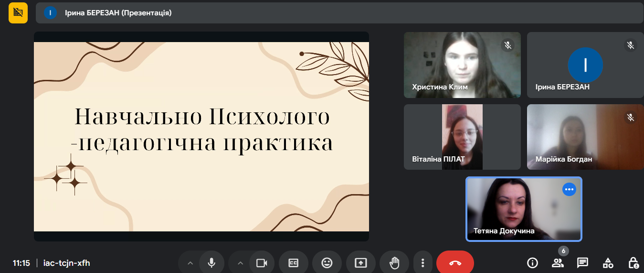Raise hand in the meeting
The height and width of the screenshot is (273, 644).
click(394, 262)
